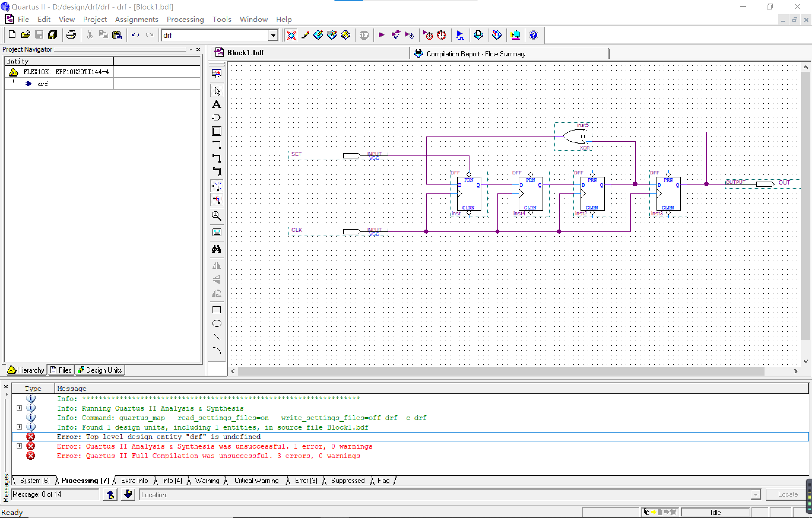Viewport: 812px width, 518px height.
Task: Click the Find binoculars icon
Action: [x=216, y=249]
